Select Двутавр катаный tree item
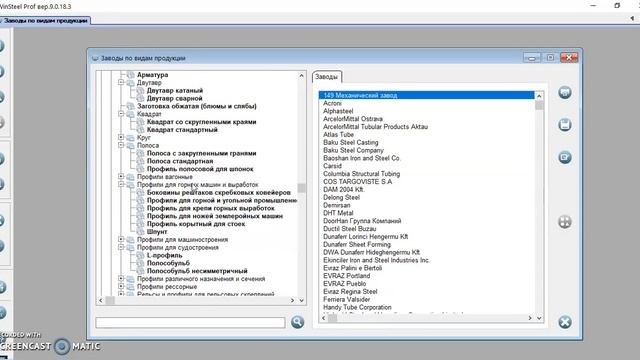640x360 pixels. (x=175, y=91)
